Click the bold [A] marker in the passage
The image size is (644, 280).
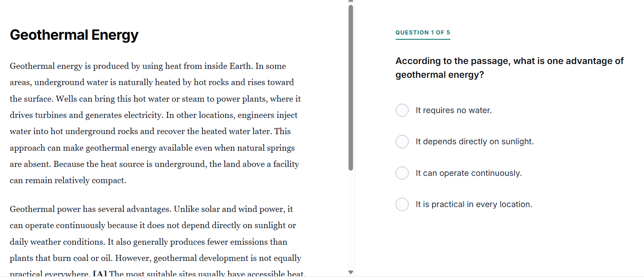point(100,274)
